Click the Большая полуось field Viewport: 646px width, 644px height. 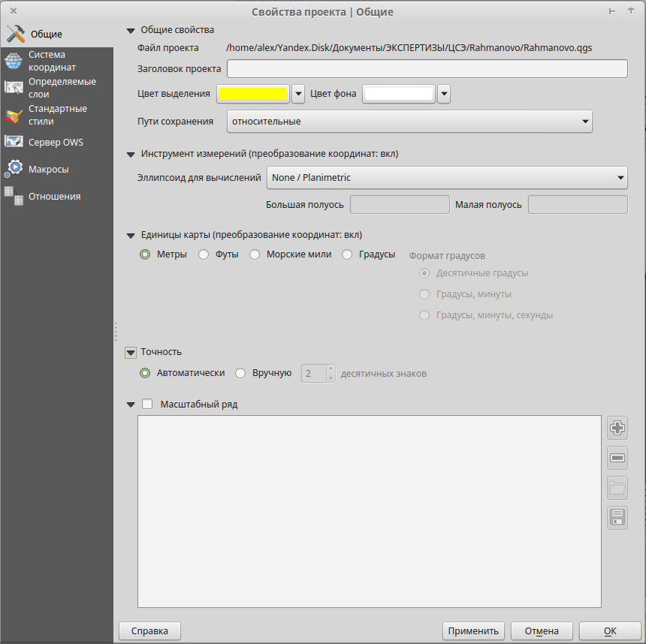tap(400, 205)
